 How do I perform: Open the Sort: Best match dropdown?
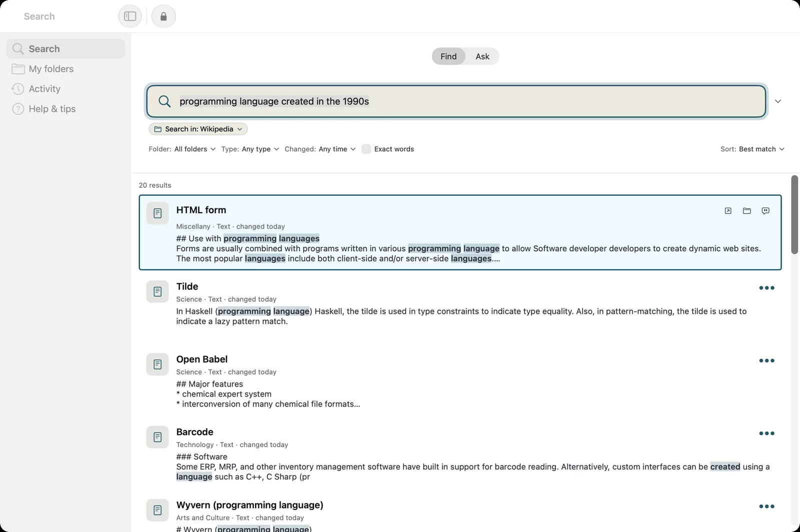(x=752, y=149)
